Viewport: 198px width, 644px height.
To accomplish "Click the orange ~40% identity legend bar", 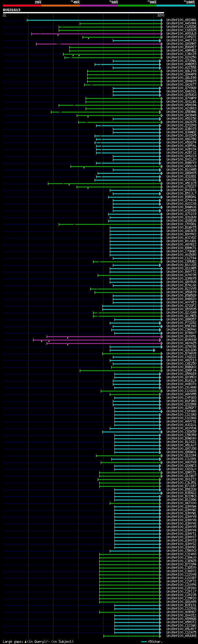I will (60, 6).
